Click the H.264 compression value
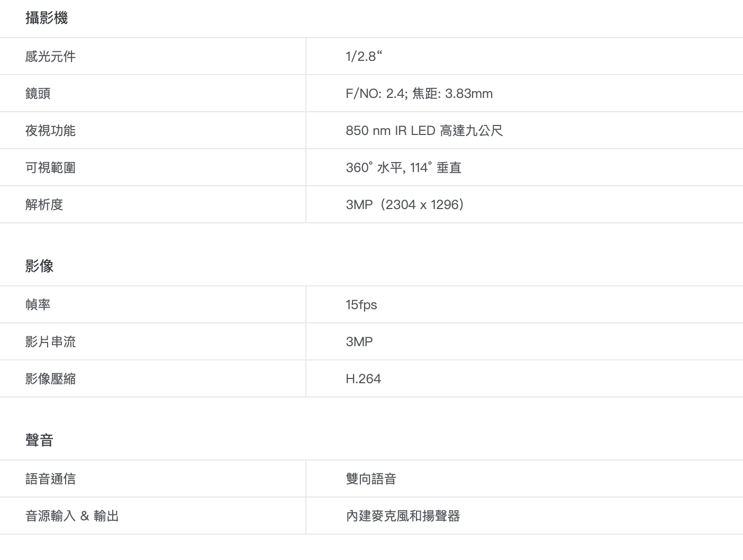Viewport: 743px width, 560px height. pyautogui.click(x=363, y=379)
